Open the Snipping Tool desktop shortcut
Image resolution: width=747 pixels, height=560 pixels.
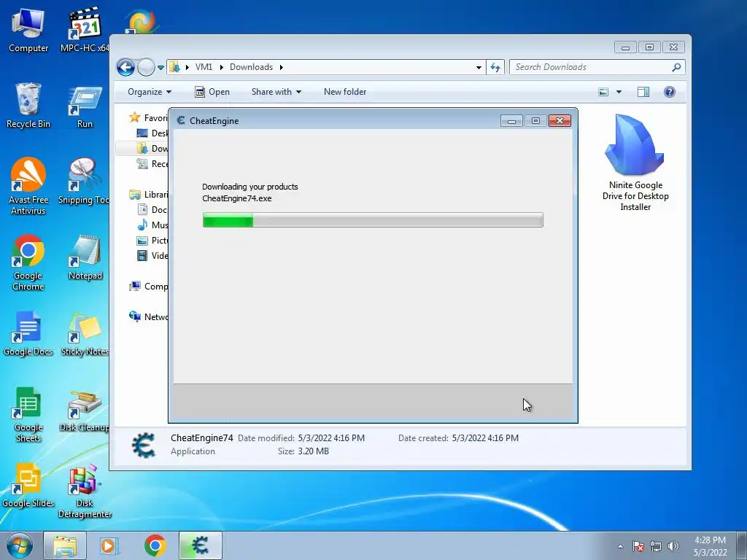pos(84,181)
